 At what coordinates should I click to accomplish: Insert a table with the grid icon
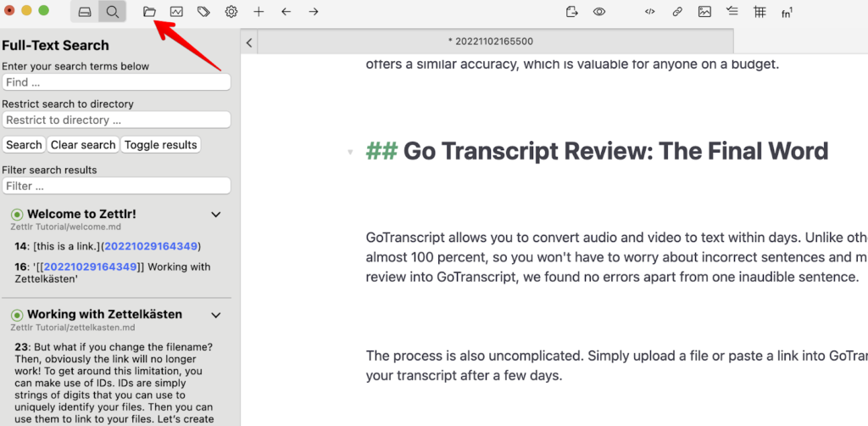coord(759,12)
